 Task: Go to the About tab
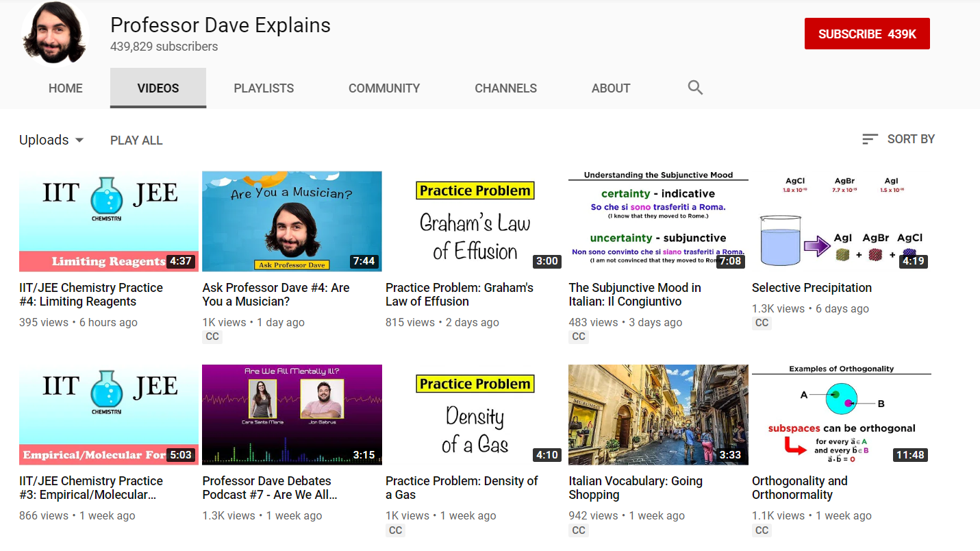tap(611, 88)
